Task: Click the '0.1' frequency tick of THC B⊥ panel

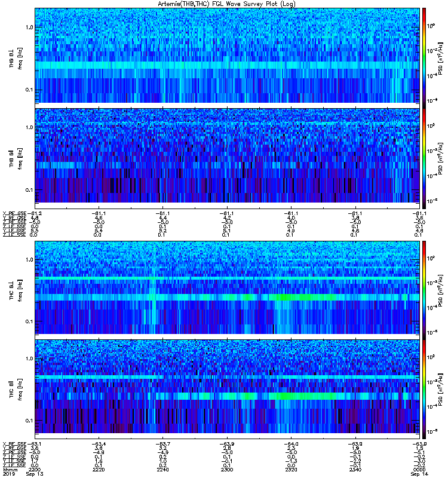Action: 29,321
